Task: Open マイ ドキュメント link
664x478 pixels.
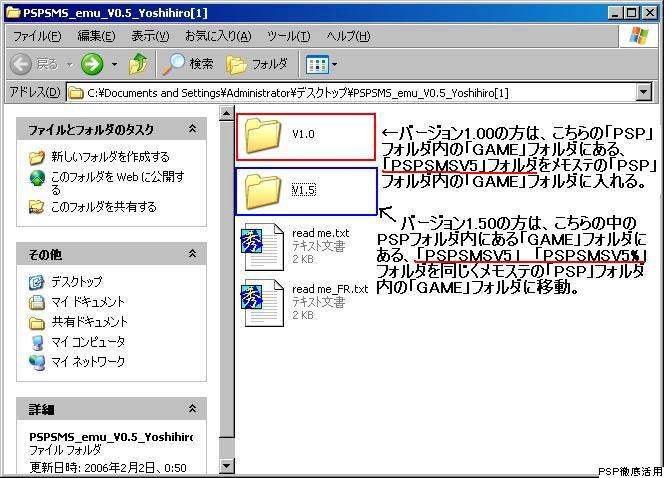Action: click(88, 301)
